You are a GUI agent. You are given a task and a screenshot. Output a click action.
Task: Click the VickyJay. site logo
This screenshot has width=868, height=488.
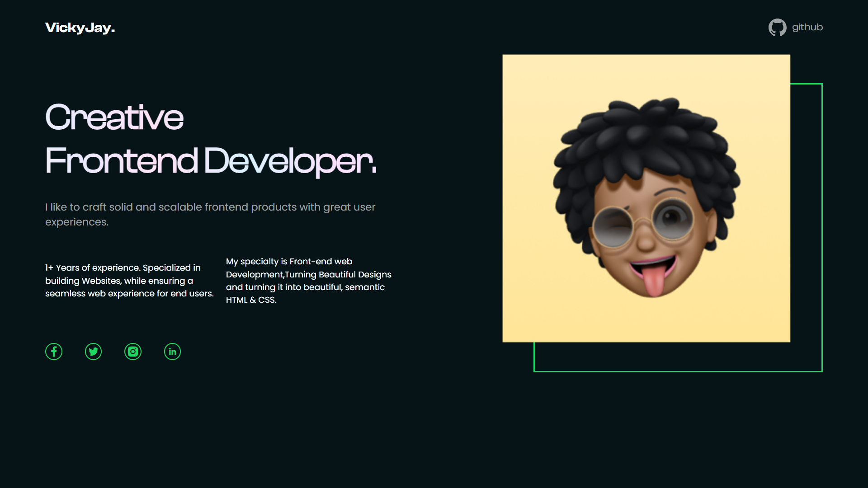[x=80, y=28]
